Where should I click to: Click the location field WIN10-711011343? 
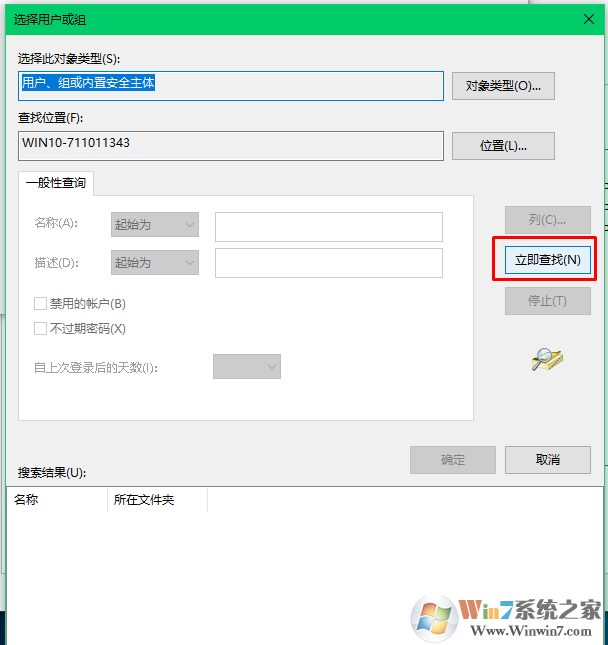coord(231,146)
